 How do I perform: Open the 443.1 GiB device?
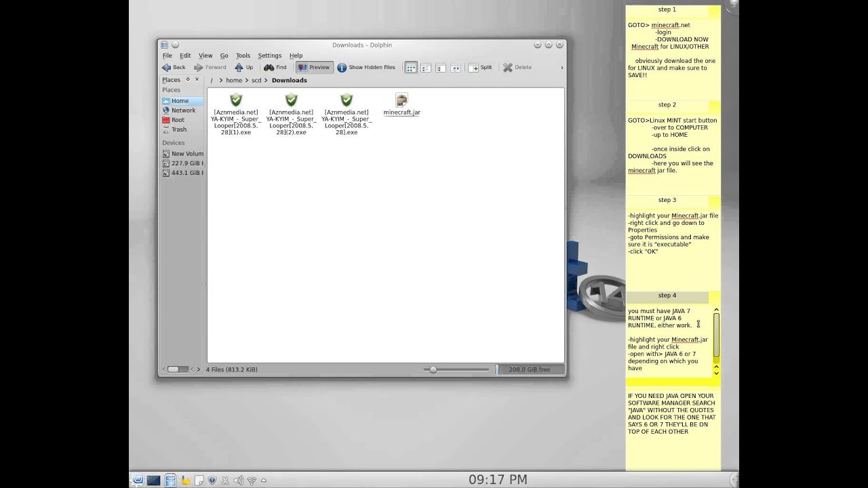182,173
